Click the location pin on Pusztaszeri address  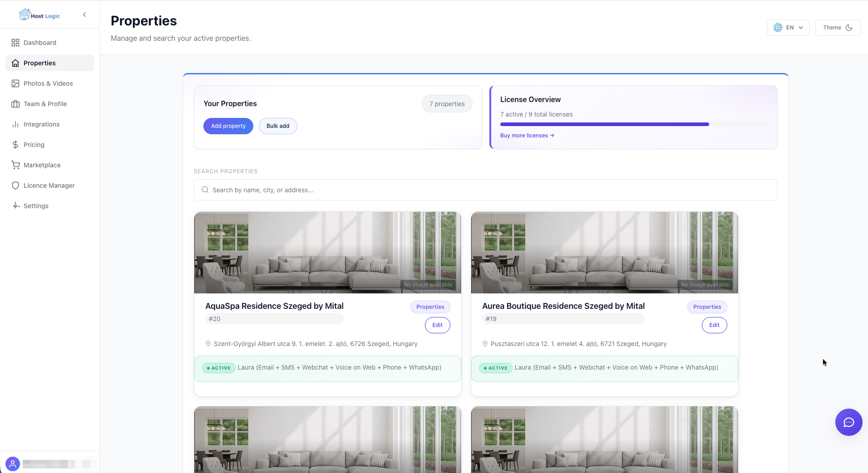pos(485,344)
